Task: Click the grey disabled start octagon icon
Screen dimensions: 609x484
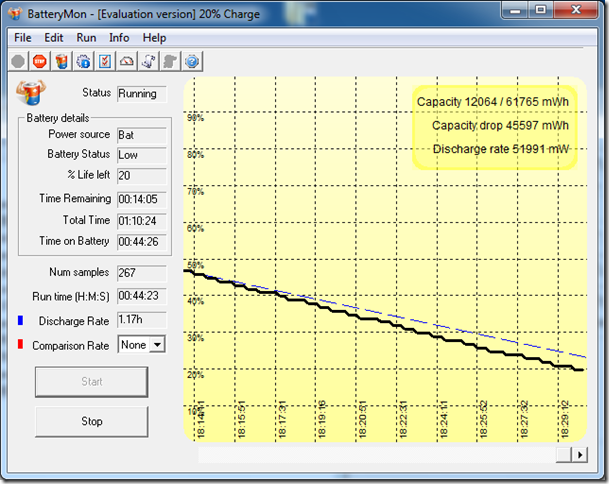Action: click(x=18, y=61)
